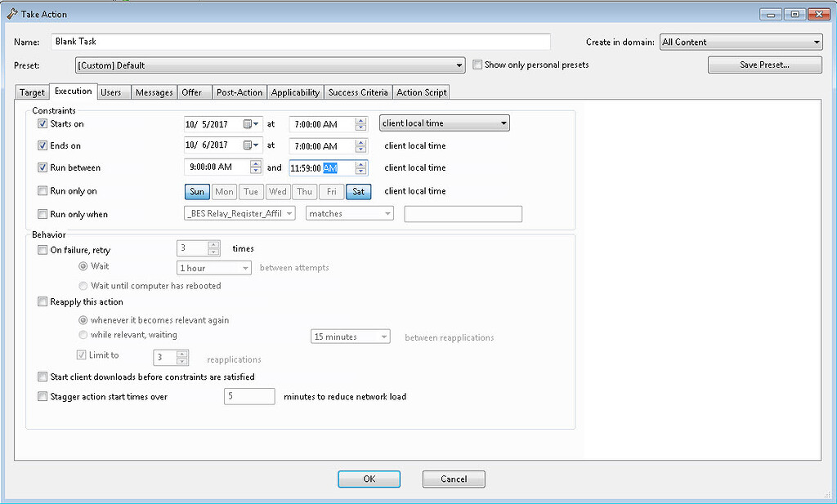The width and height of the screenshot is (837, 504).
Task: Check "On failure, retry"
Action: [42, 250]
